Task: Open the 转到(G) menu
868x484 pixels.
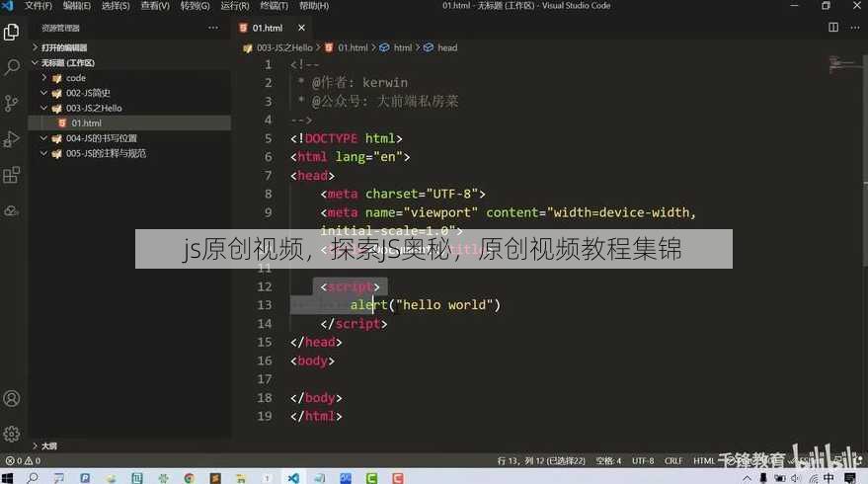Action: tap(195, 6)
